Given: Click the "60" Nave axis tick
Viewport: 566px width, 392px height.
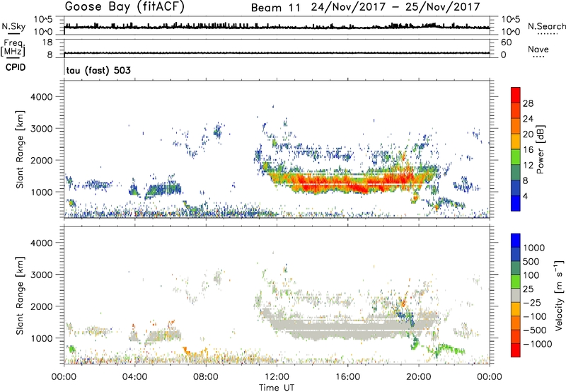Looking at the screenshot, I should (x=506, y=42).
